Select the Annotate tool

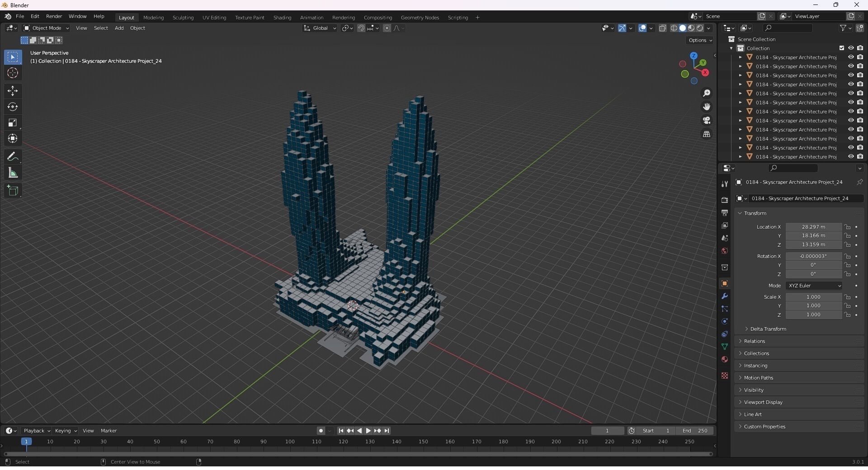[x=13, y=157]
